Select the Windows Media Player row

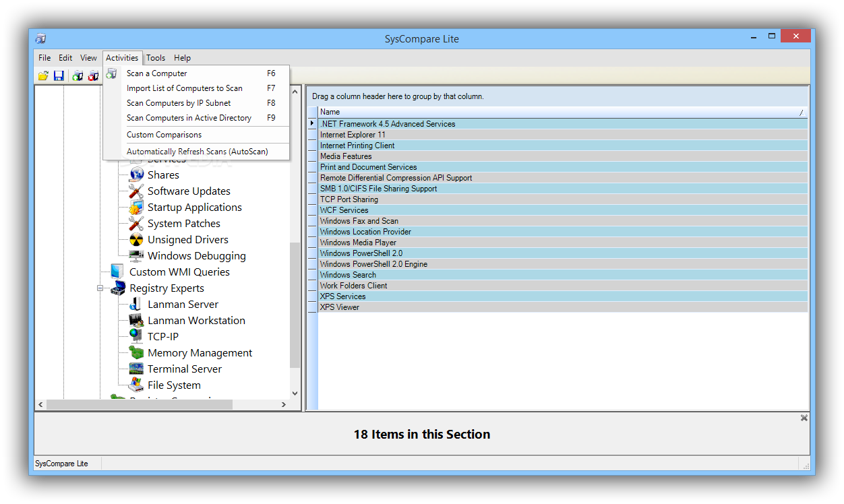(x=562, y=243)
